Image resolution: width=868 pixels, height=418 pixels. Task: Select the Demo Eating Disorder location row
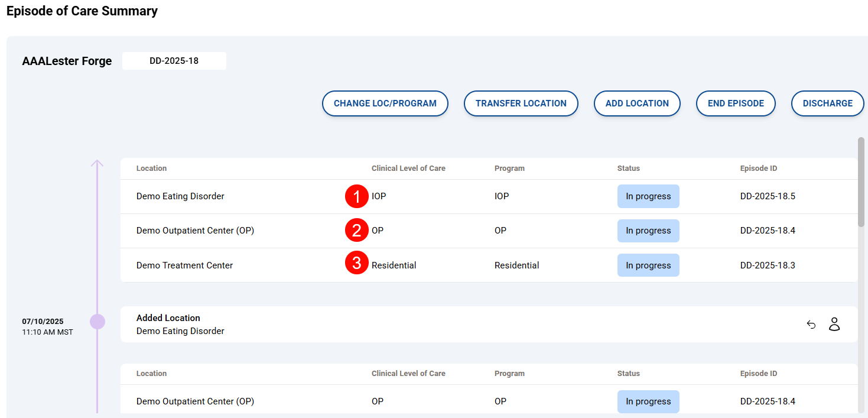(180, 196)
